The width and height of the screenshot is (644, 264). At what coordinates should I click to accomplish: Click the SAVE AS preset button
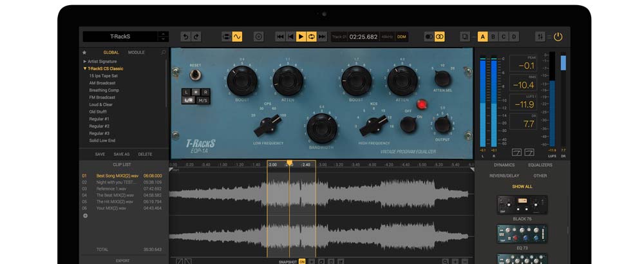pyautogui.click(x=122, y=155)
